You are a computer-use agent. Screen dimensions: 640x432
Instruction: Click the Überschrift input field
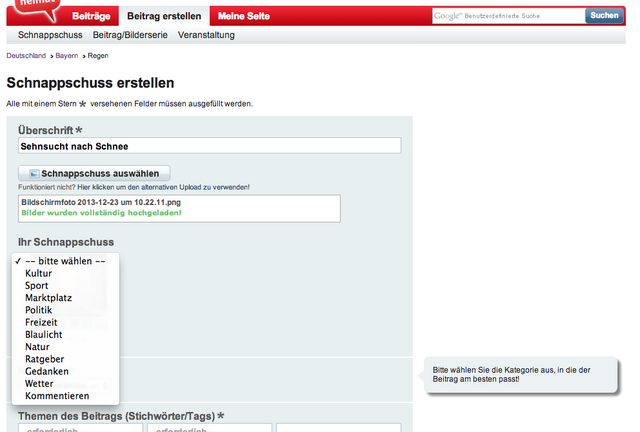[x=210, y=146]
